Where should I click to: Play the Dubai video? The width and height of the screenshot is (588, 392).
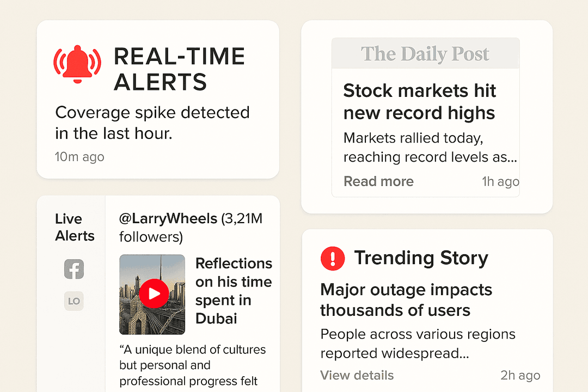pos(154,294)
